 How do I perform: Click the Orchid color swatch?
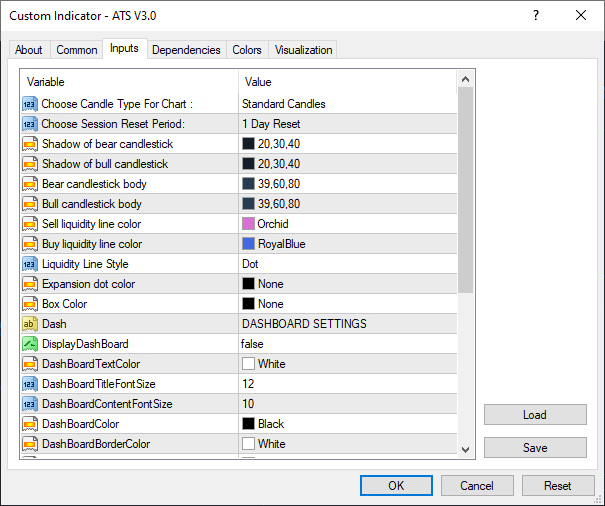point(248,224)
